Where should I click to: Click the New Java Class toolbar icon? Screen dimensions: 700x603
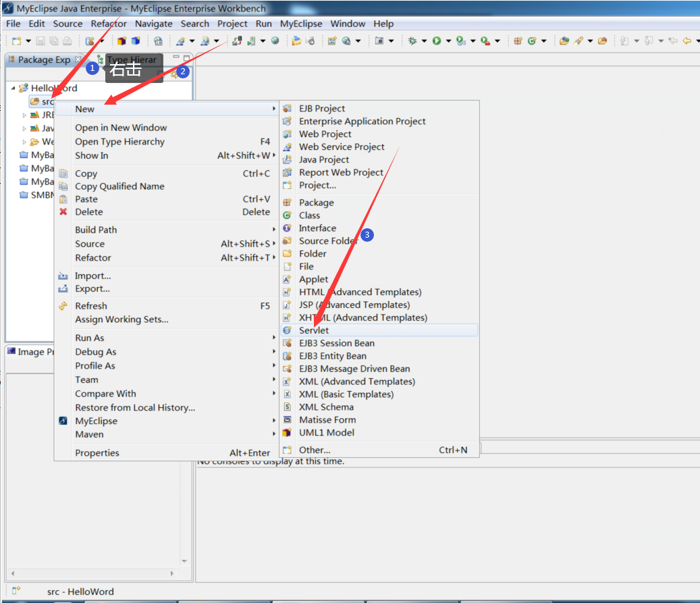[x=532, y=41]
